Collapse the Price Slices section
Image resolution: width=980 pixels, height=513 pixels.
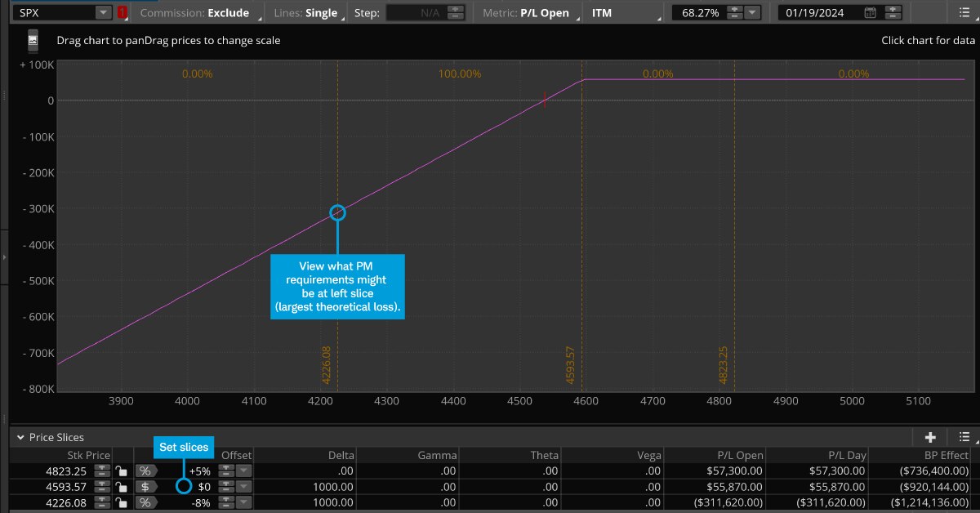[x=21, y=437]
